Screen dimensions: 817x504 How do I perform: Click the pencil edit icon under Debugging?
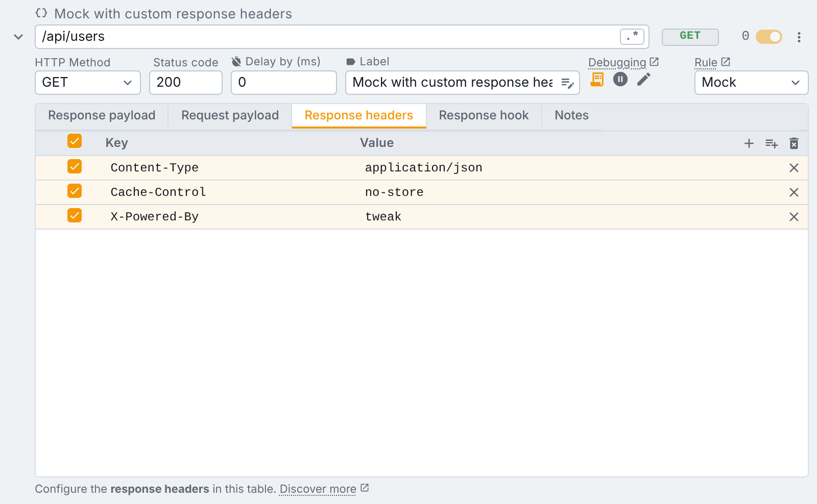(x=644, y=79)
